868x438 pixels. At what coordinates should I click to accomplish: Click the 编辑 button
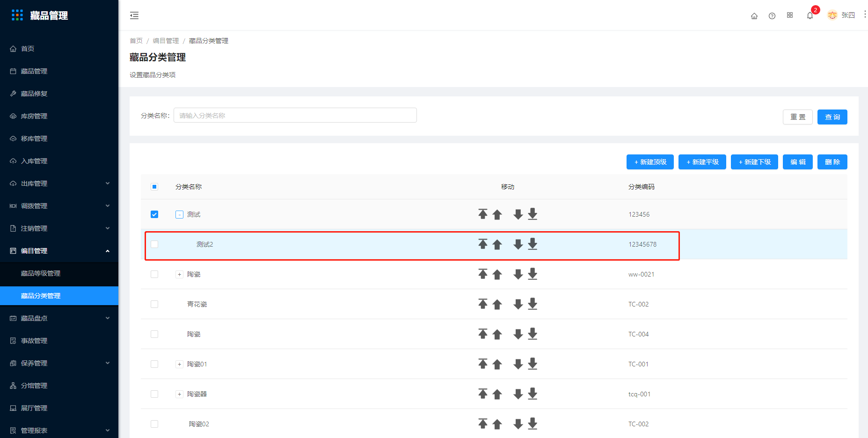[798, 162]
